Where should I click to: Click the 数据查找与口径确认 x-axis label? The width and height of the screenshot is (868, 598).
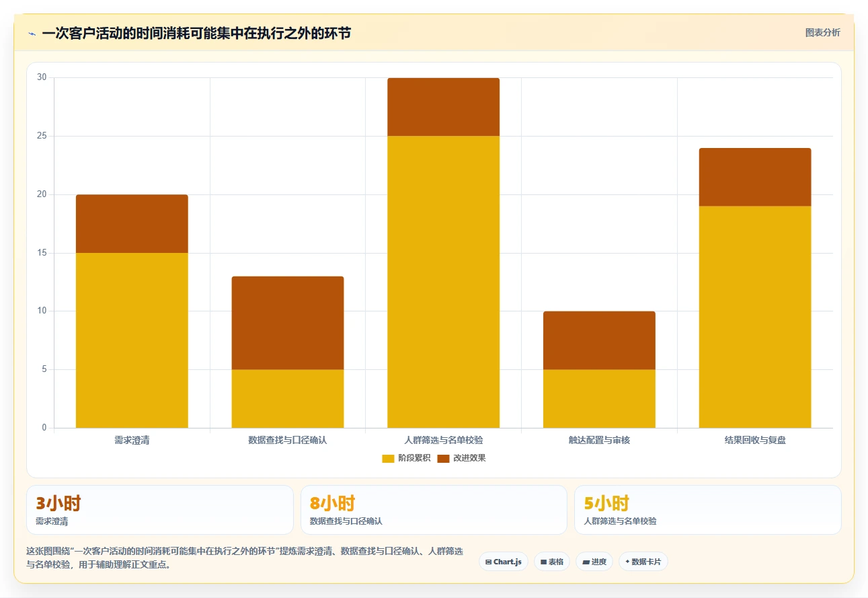coord(288,441)
